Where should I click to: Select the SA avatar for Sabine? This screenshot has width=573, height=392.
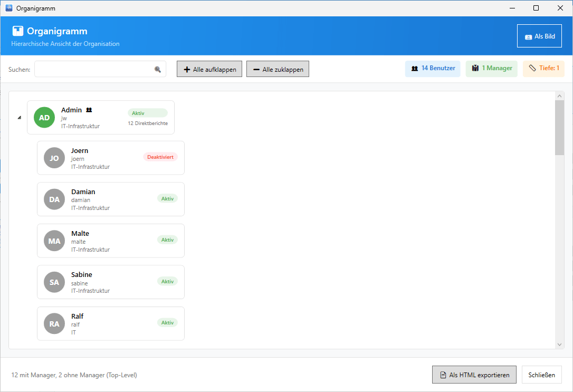tap(54, 282)
